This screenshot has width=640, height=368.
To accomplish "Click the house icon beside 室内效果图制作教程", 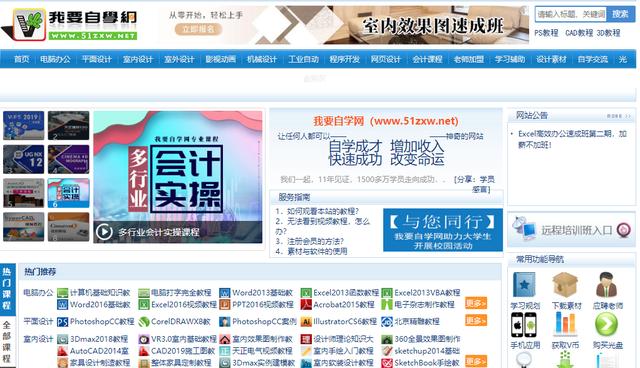I will pos(225,339).
